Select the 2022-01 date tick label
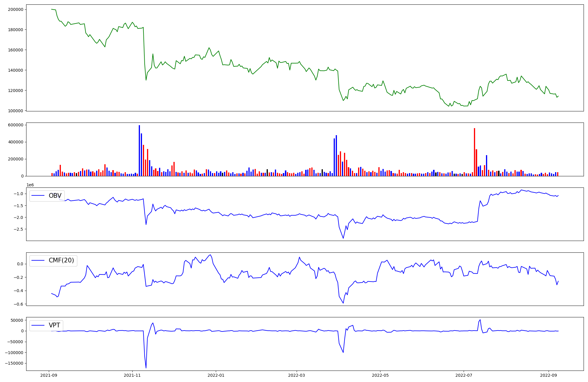This screenshot has width=588, height=382. click(x=216, y=375)
